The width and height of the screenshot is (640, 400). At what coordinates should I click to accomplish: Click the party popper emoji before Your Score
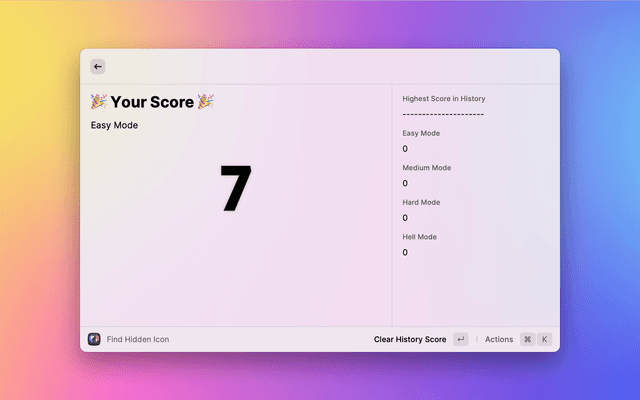tap(98, 101)
